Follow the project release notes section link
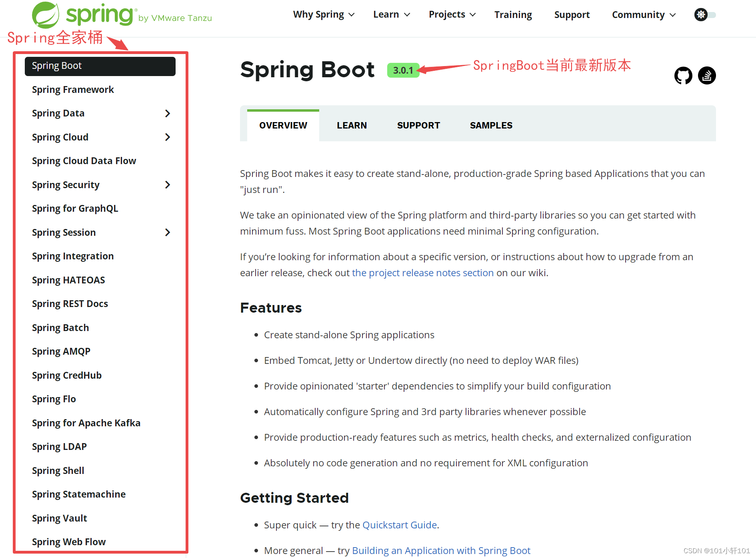This screenshot has width=756, height=558. click(423, 273)
